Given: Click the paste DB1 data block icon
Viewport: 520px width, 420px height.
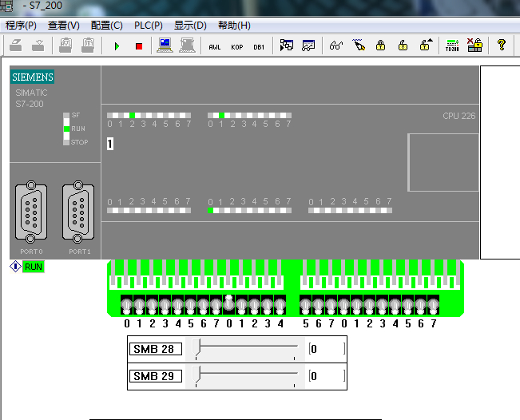Looking at the screenshot, I should click(88, 46).
